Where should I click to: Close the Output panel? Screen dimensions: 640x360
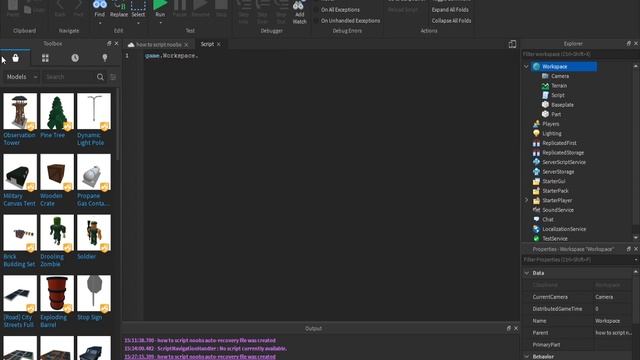[x=516, y=328]
